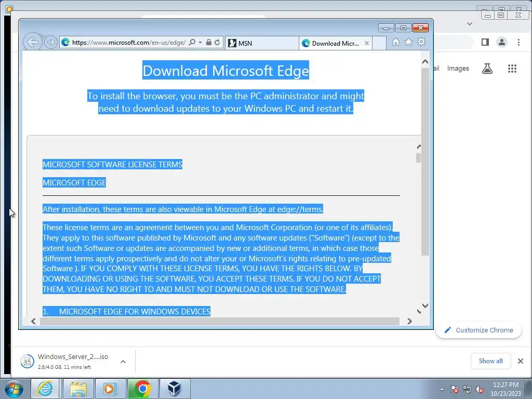Refresh the Microsoft Edge page
Image resolution: width=532 pixels, height=399 pixels.
tap(218, 43)
